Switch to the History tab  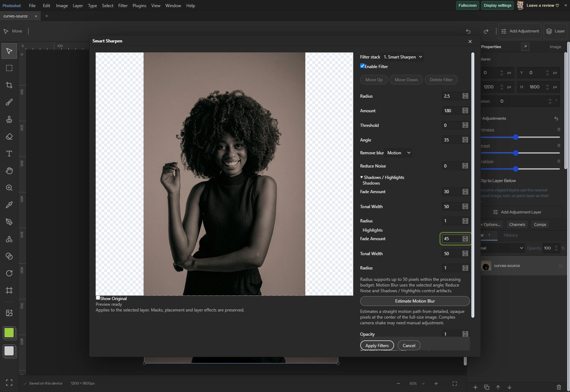coord(511,235)
